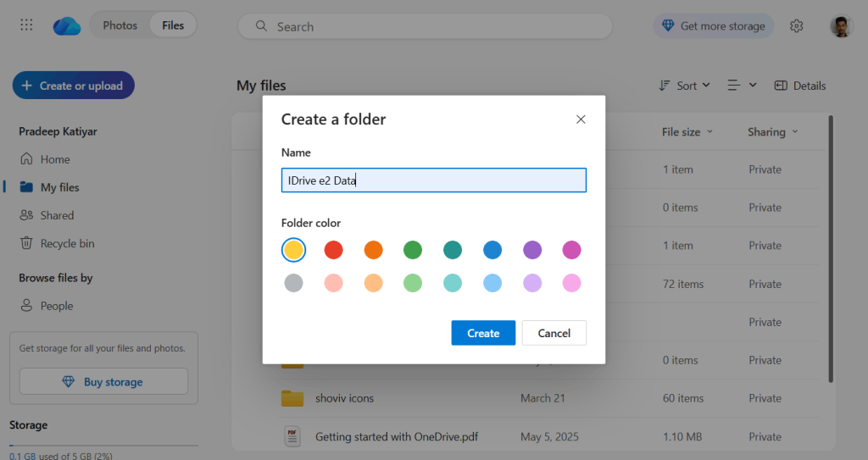The width and height of the screenshot is (868, 460).
Task: Click the diamond icon in Buy storage
Action: [68, 381]
